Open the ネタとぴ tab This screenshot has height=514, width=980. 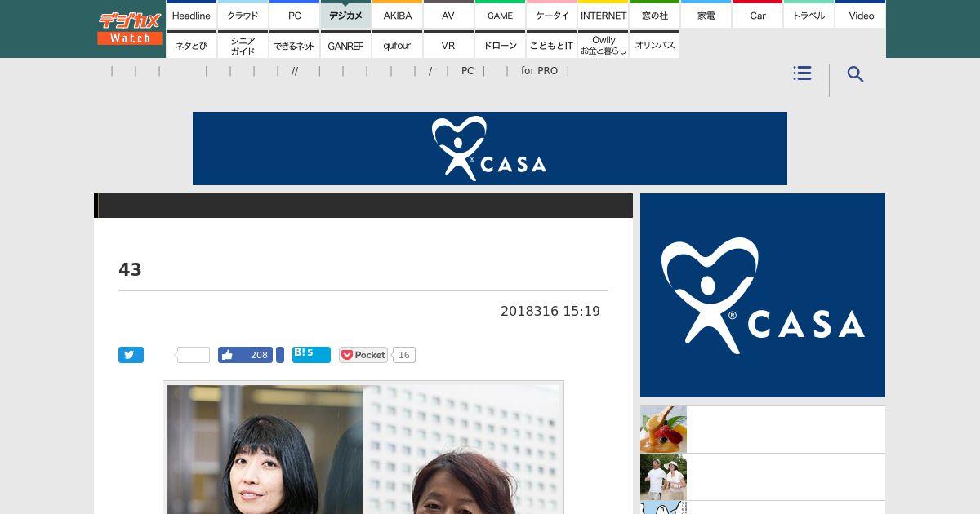(191, 45)
